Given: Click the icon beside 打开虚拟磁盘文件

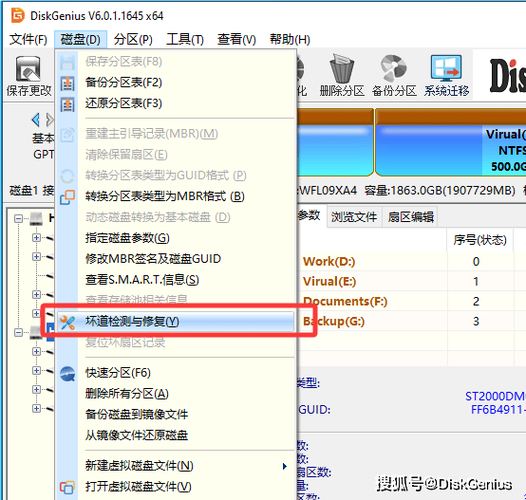Looking at the screenshot, I should coord(67,487).
